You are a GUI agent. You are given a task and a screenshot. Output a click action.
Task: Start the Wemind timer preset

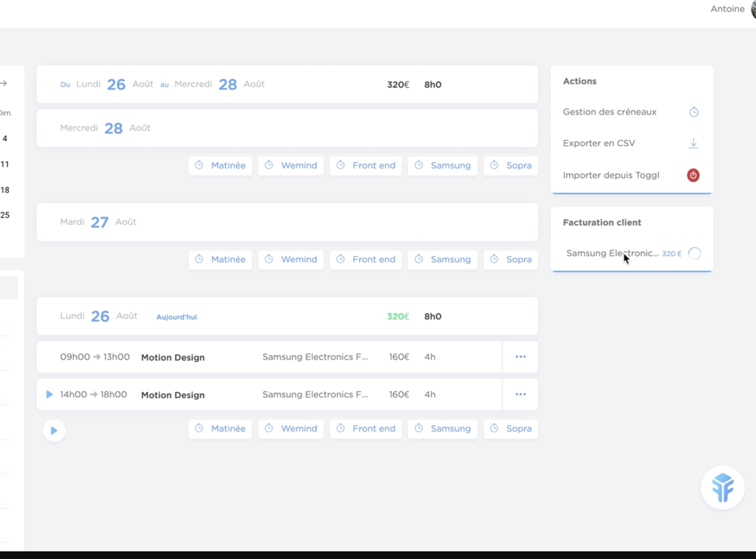pyautogui.click(x=291, y=429)
